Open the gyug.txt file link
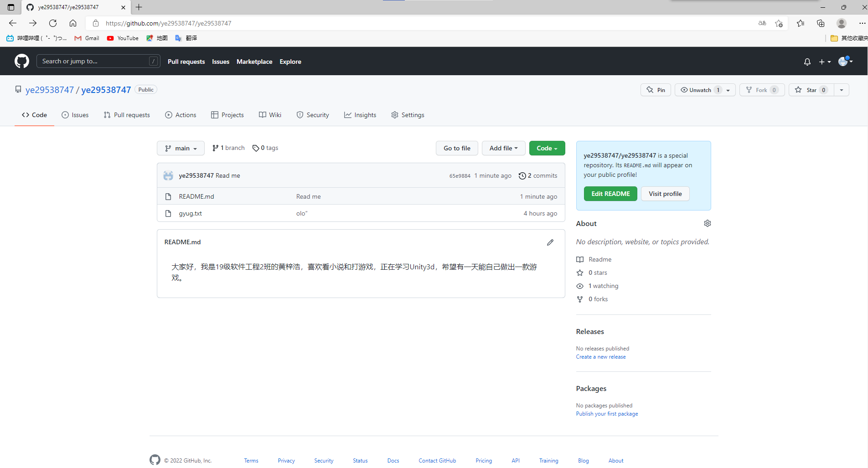868x468 pixels. click(x=190, y=213)
